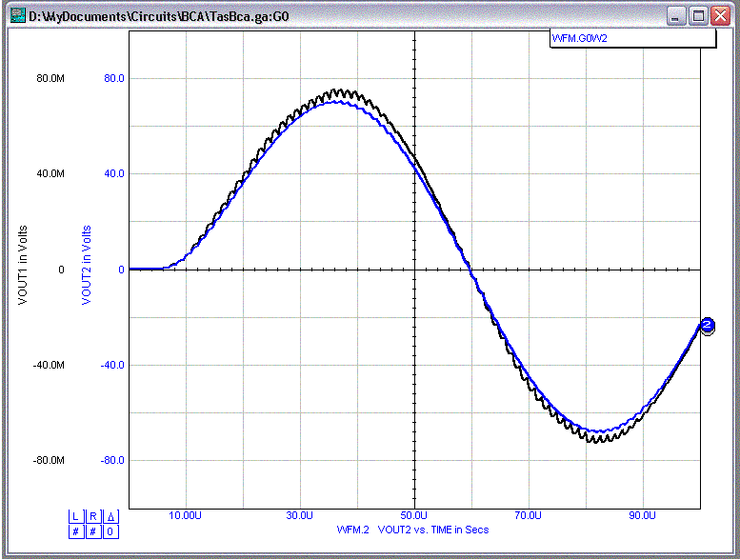The width and height of the screenshot is (740, 560).
Task: Click the VOUT2 in Volts axis label
Action: (x=87, y=265)
